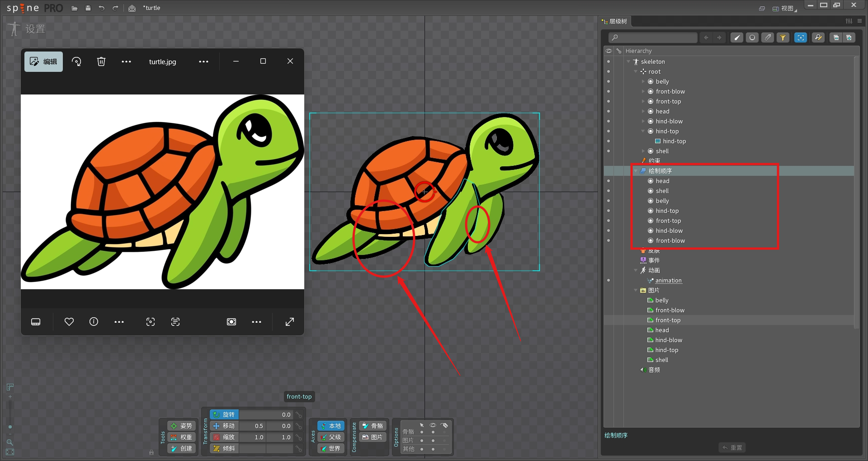Undo last action in Spine
Screen dimensions: 868x461
point(102,8)
